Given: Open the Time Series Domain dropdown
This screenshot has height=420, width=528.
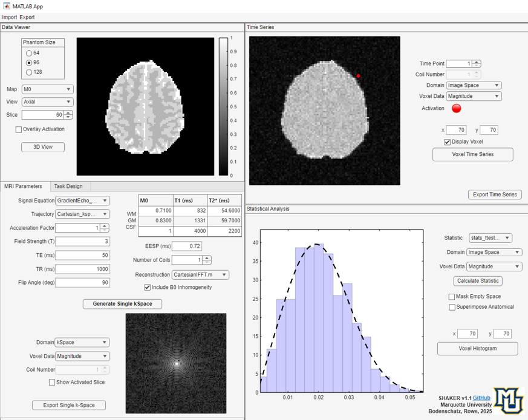Looking at the screenshot, I should [474, 85].
